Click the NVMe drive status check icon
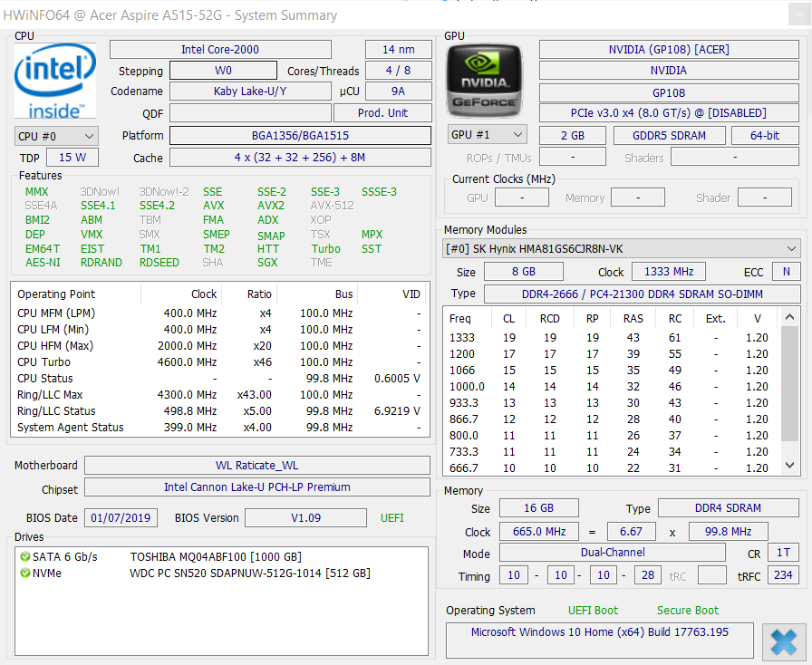 point(24,573)
